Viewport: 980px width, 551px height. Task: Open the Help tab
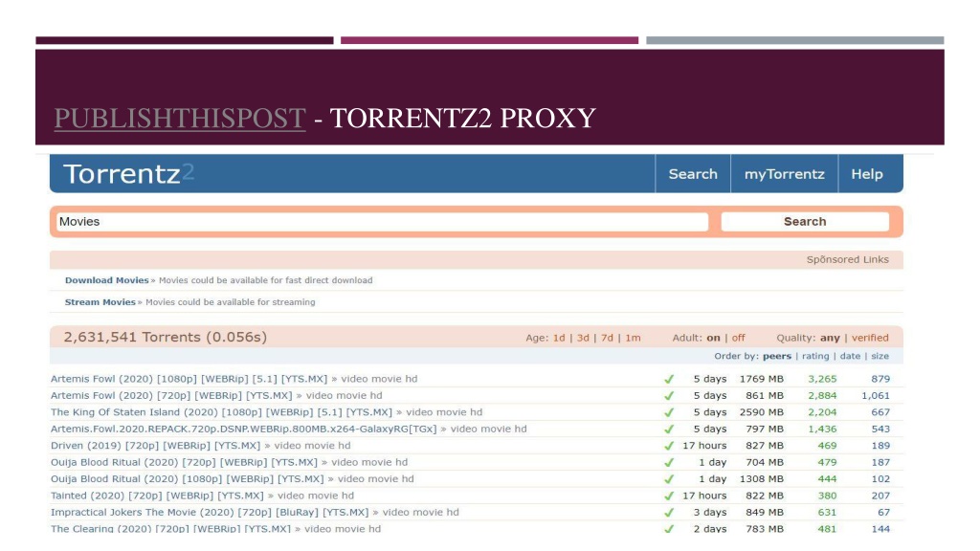(x=867, y=174)
